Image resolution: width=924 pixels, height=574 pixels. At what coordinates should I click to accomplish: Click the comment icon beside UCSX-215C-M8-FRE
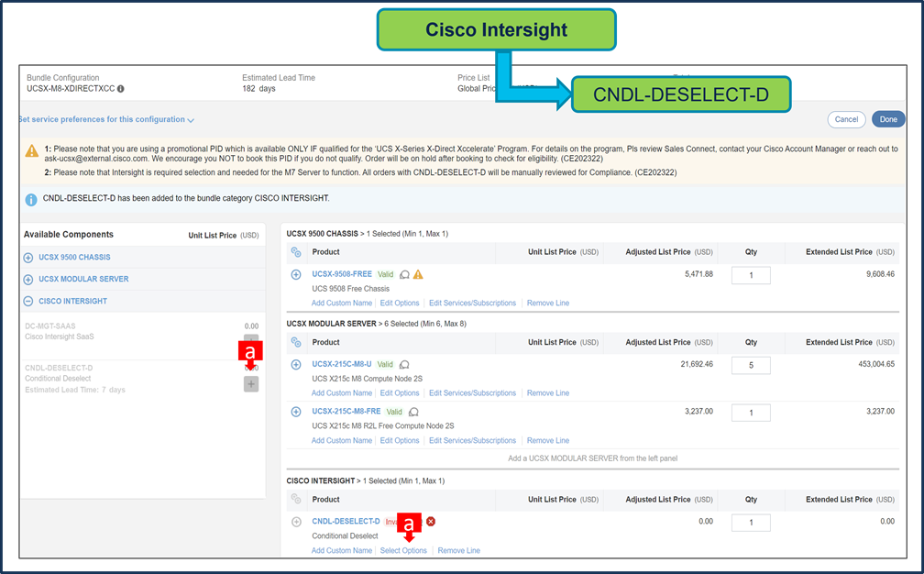coord(413,412)
